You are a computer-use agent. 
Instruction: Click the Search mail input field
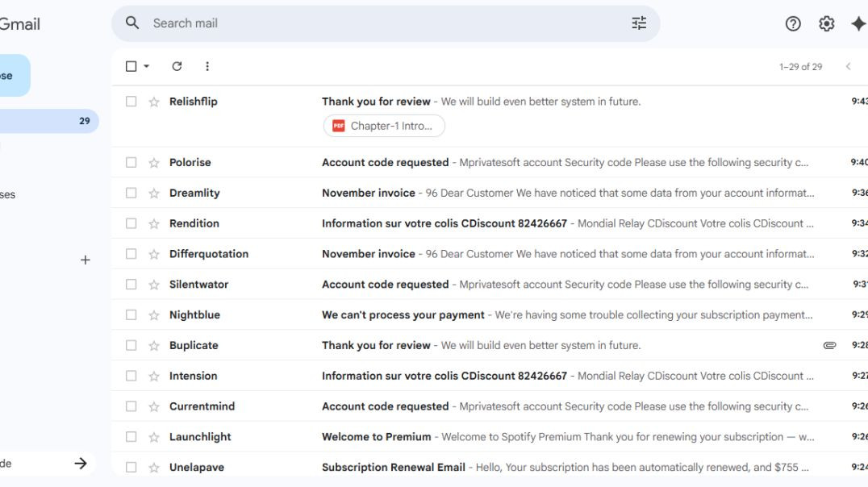[x=323, y=23]
